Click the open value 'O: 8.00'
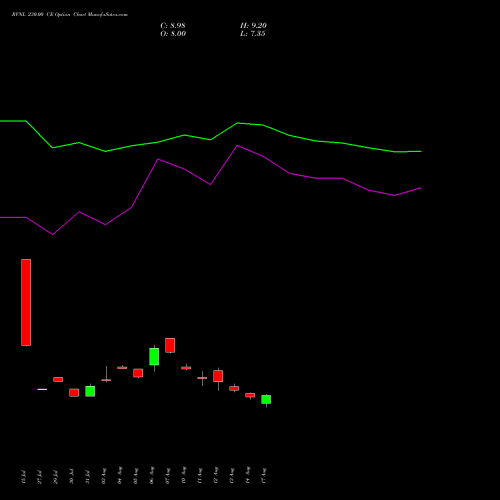This screenshot has height=500, width=500. tap(173, 34)
